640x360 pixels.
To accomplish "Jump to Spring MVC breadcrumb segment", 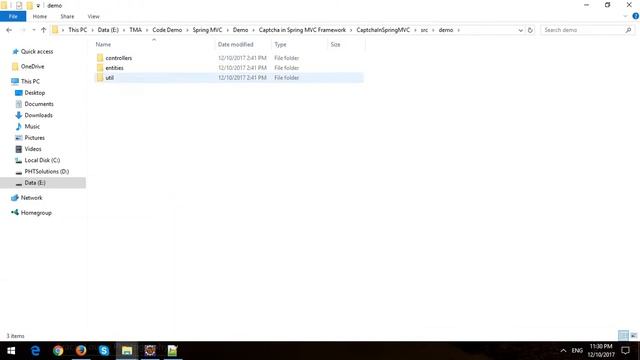I will [x=207, y=30].
